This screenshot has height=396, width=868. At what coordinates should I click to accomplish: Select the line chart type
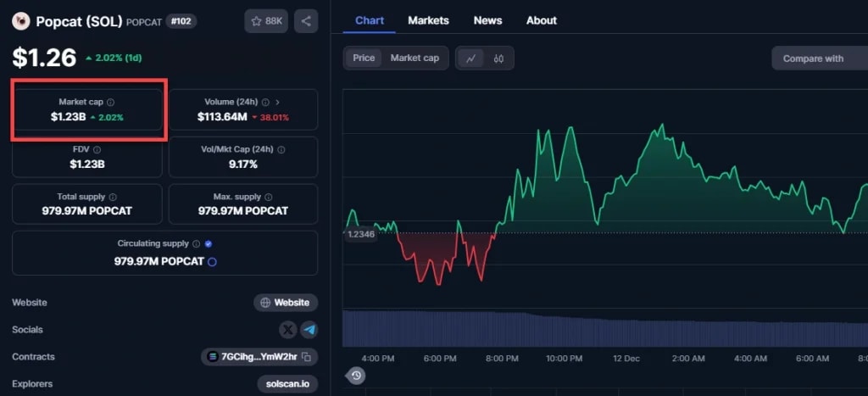[470, 59]
